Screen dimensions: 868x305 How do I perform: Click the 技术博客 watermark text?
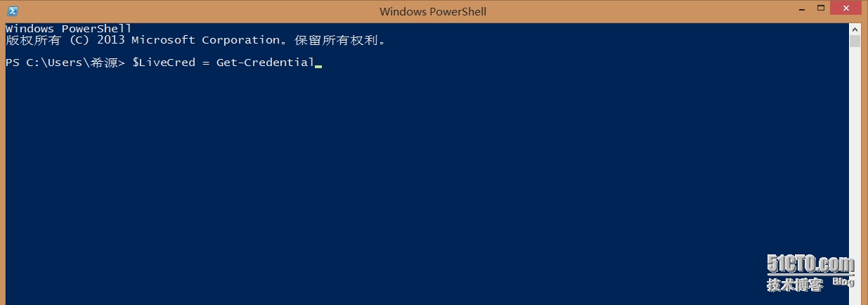tap(794, 285)
